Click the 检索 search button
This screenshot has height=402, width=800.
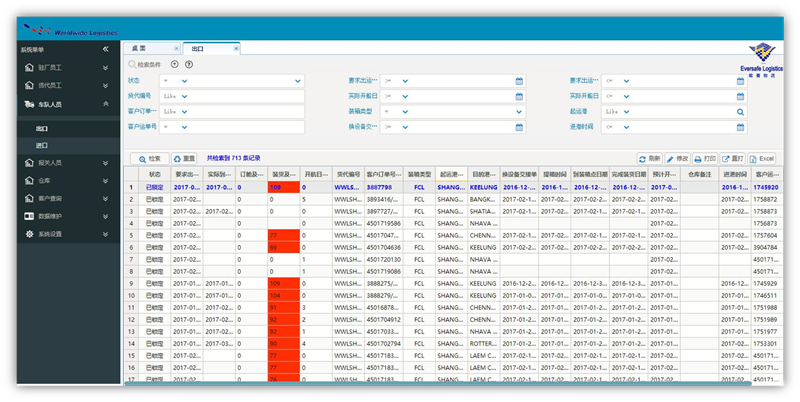tap(149, 159)
